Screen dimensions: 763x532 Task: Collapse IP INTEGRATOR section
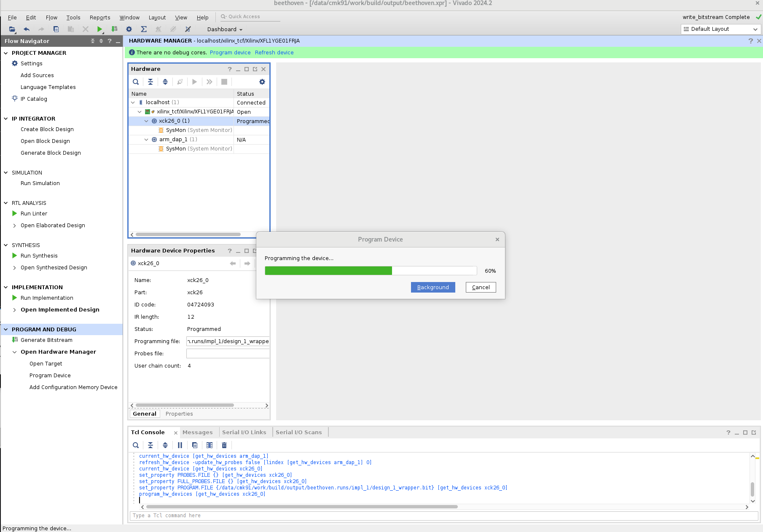tap(6, 119)
